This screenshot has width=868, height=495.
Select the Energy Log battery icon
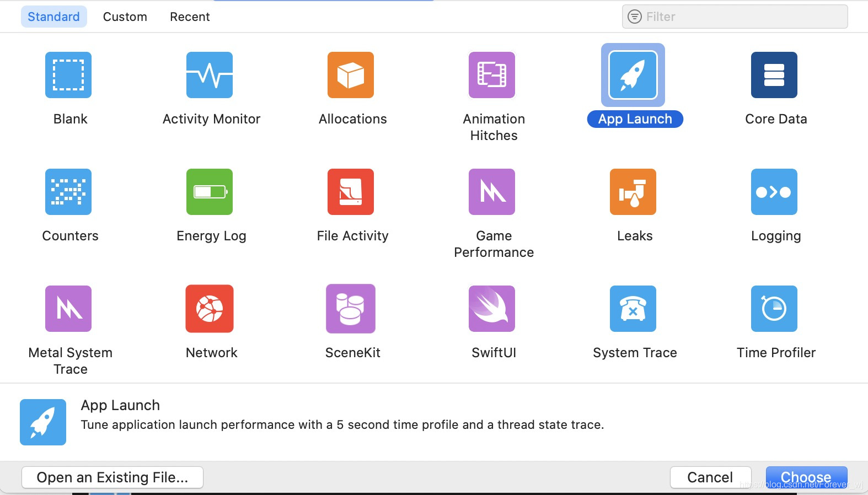coord(210,192)
